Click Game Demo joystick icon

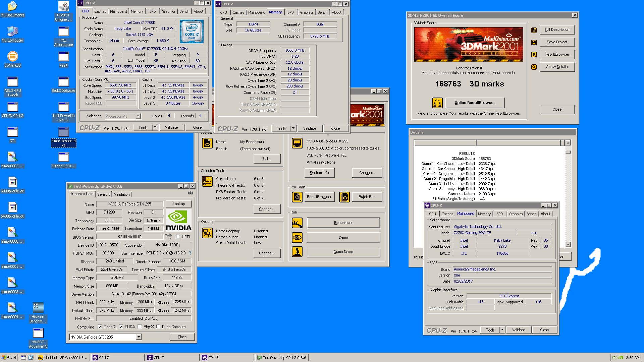click(297, 252)
